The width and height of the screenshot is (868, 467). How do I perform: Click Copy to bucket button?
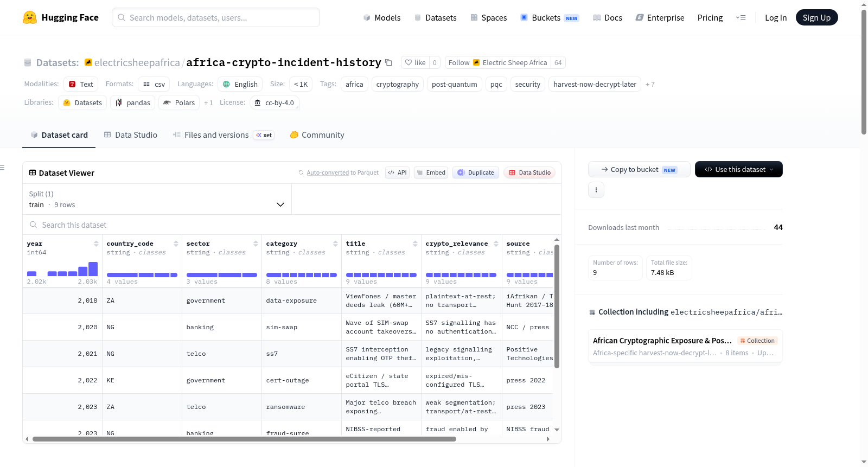coord(639,169)
